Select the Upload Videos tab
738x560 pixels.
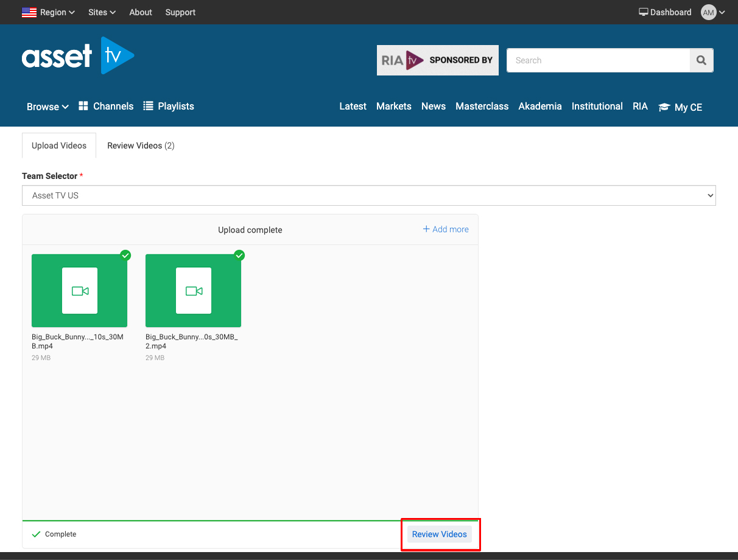click(x=59, y=145)
